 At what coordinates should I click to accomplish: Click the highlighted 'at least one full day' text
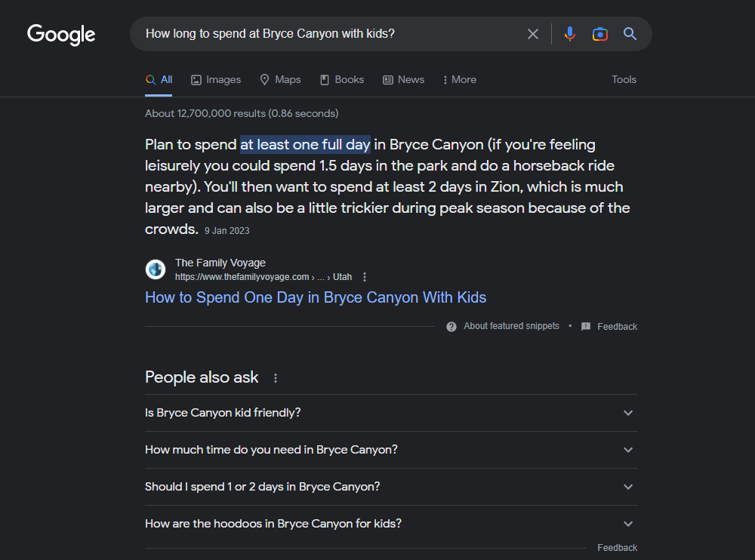coord(305,144)
